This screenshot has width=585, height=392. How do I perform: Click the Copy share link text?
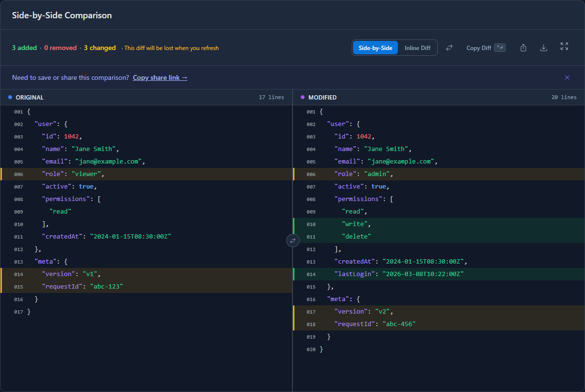coord(160,77)
